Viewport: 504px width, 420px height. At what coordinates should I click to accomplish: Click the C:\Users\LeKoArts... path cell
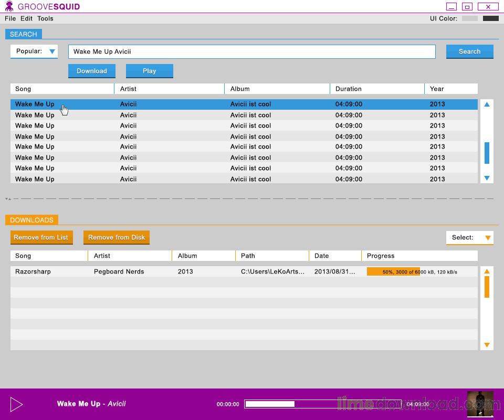pos(272,271)
